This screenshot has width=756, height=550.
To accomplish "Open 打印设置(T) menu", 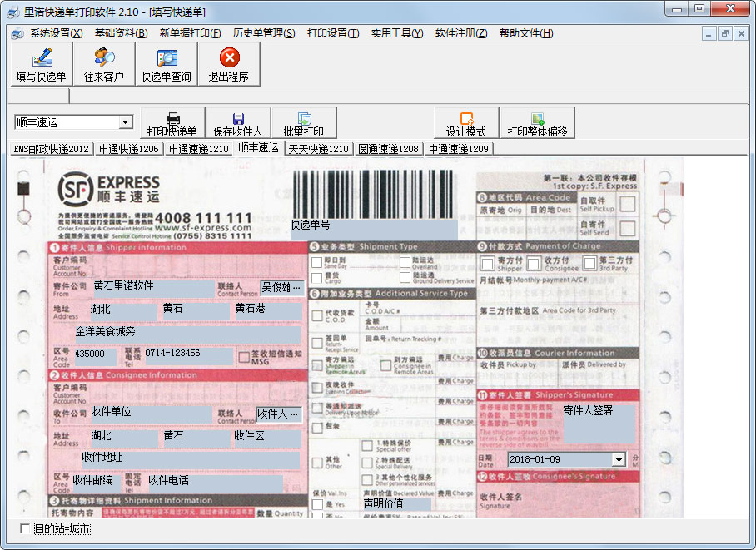I will (333, 33).
